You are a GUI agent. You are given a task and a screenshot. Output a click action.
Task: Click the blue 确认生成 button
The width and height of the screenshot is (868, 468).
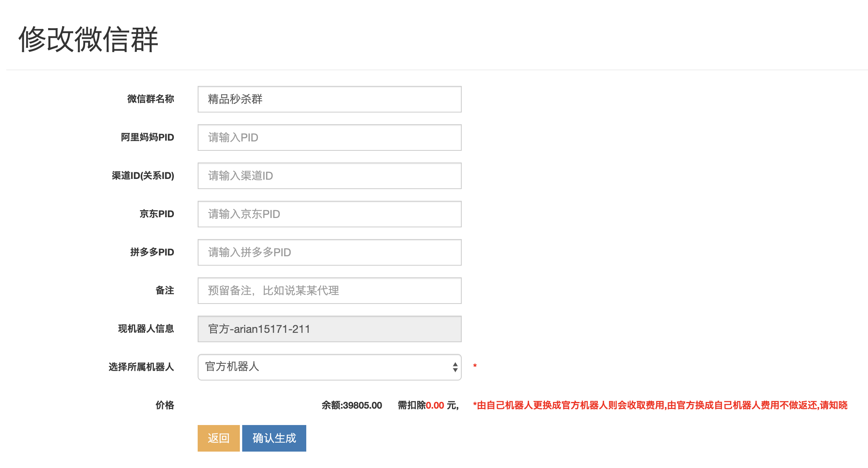(274, 438)
